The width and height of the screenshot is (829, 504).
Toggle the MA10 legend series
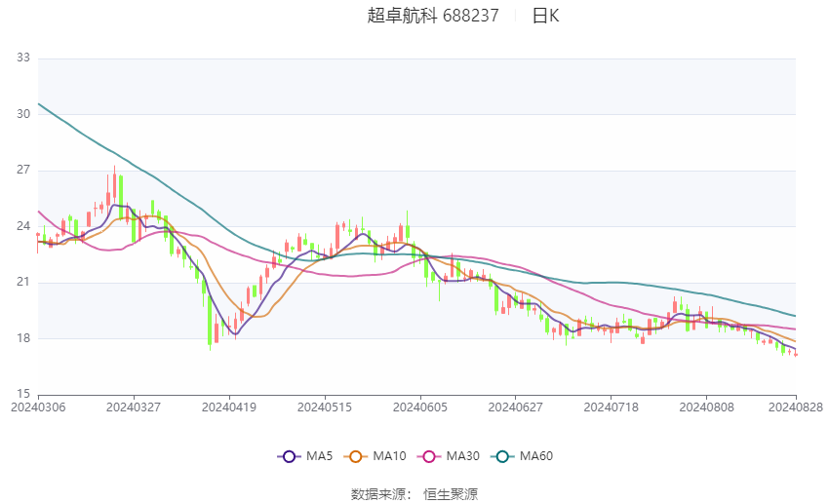pyautogui.click(x=375, y=456)
